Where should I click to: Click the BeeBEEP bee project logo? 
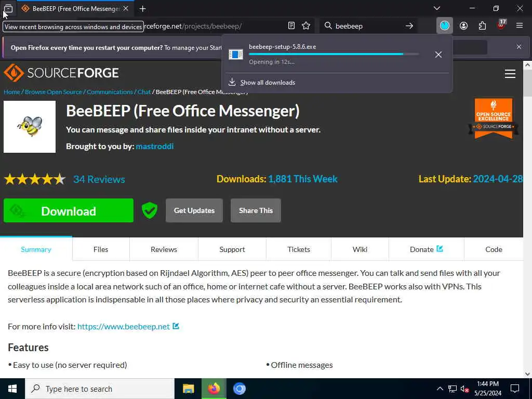30,127
